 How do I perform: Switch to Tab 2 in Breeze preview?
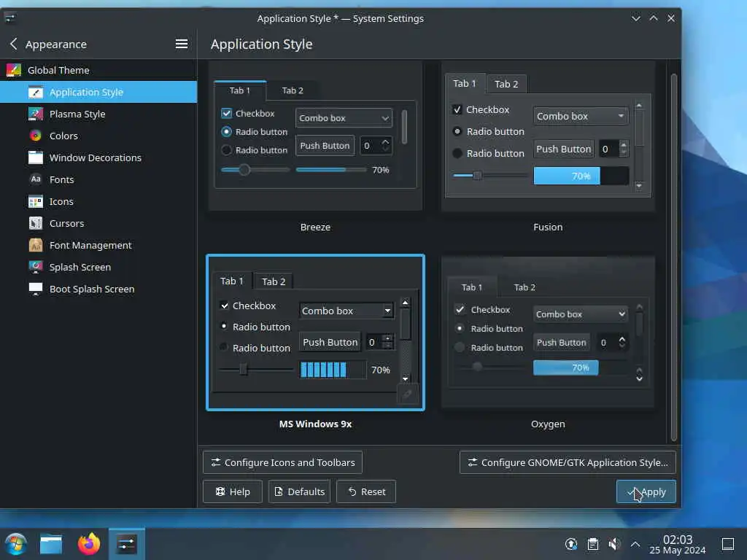tap(293, 90)
